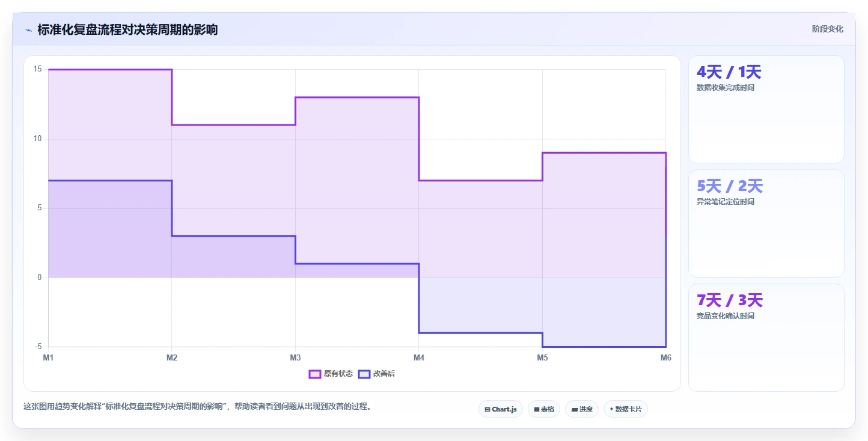Screen dimensions: 868x441
Task: Click the 数据收集完成时间 card label
Action: pyautogui.click(x=726, y=88)
